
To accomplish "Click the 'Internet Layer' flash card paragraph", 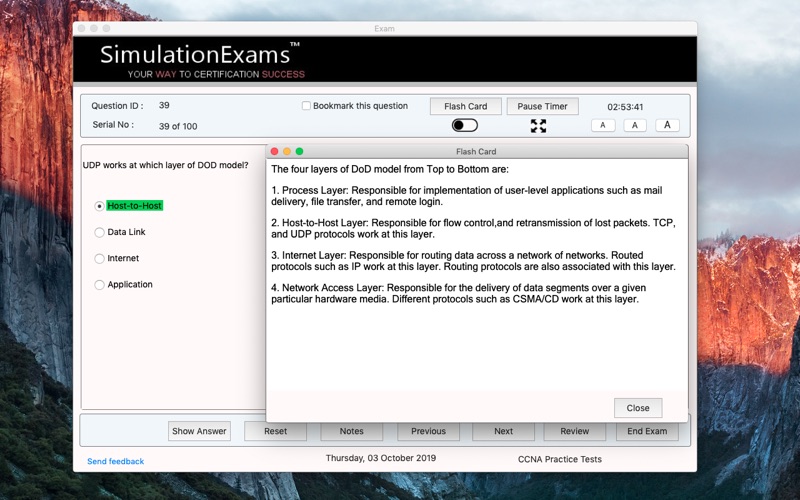I will (473, 261).
